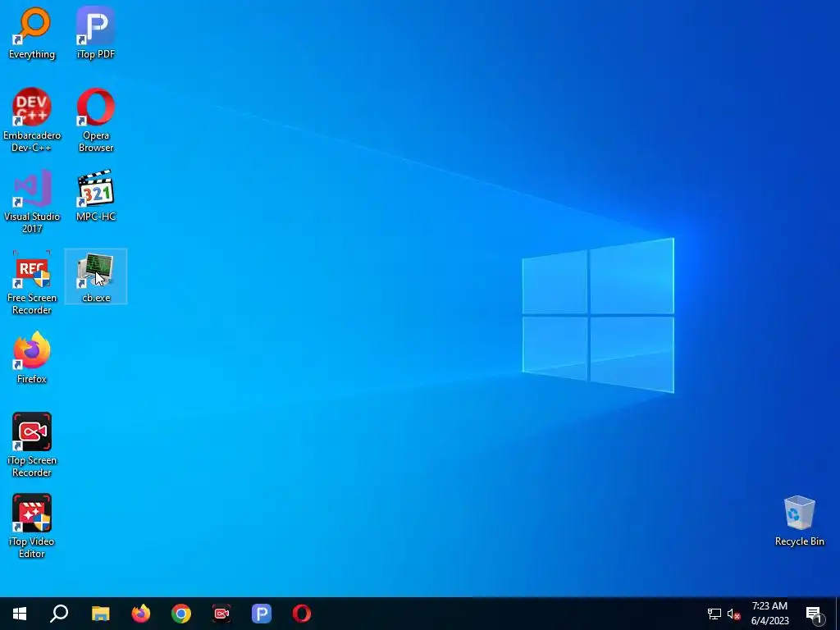Launch Opera from the taskbar
Screen dimensions: 840x630
pyautogui.click(x=302, y=614)
